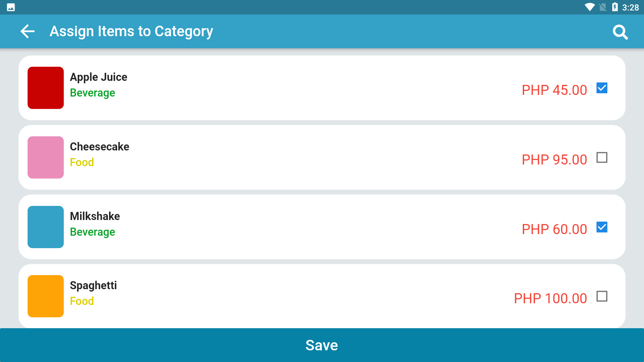The width and height of the screenshot is (644, 362).
Task: Select the orange Spaghetti color swatch
Action: pyautogui.click(x=45, y=296)
